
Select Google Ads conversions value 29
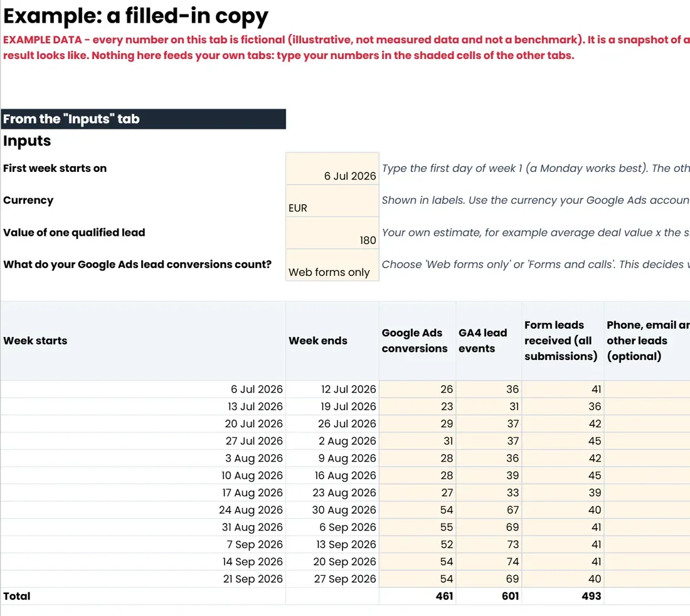coord(417,423)
